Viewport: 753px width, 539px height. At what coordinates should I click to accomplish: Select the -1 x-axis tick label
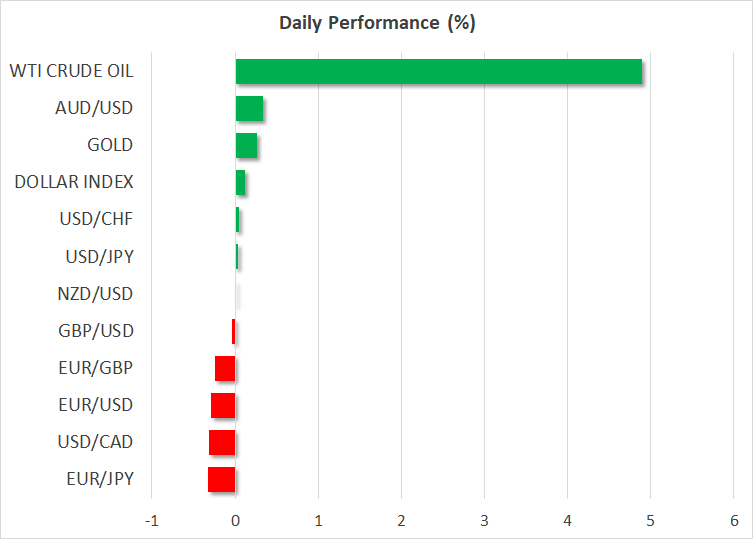151,521
